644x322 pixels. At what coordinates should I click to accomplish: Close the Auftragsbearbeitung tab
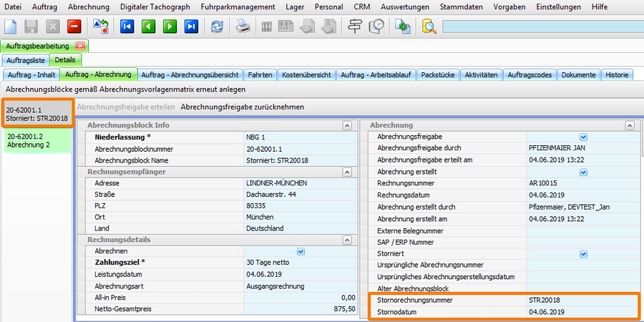(79, 46)
